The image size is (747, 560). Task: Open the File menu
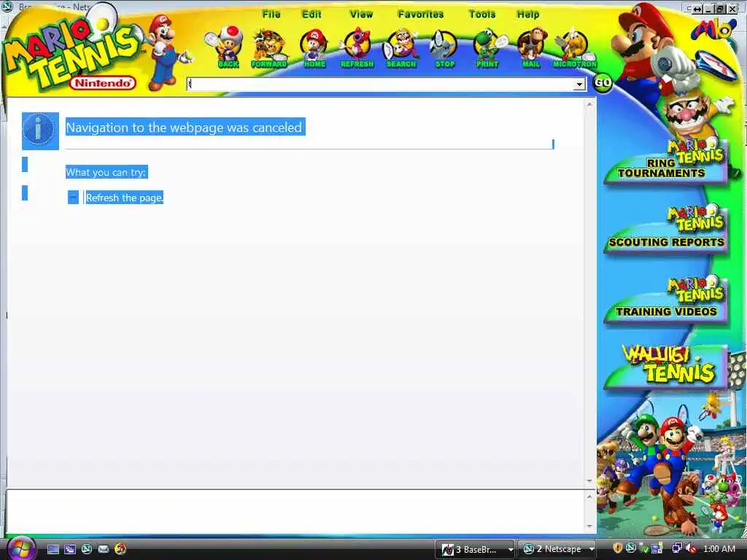(x=271, y=15)
